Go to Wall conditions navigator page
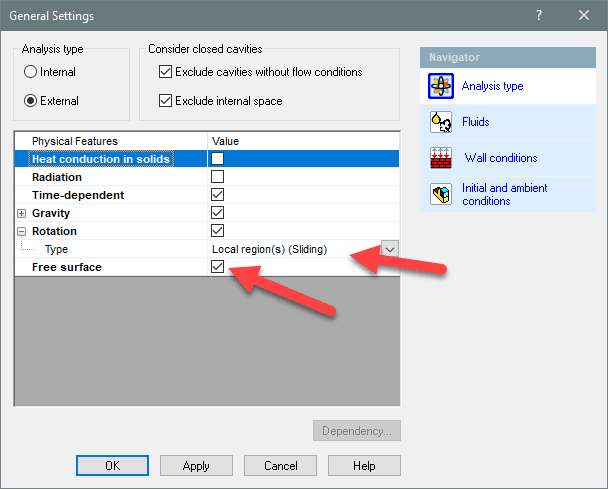The width and height of the screenshot is (608, 489). click(500, 158)
